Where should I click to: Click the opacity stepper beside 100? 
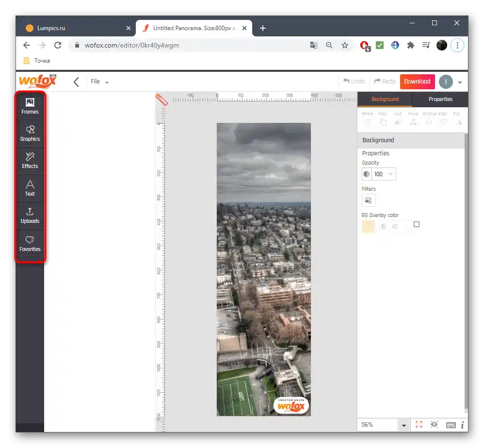click(391, 174)
